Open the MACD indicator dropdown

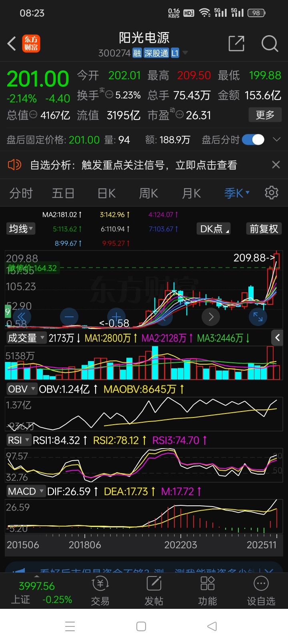click(26, 491)
